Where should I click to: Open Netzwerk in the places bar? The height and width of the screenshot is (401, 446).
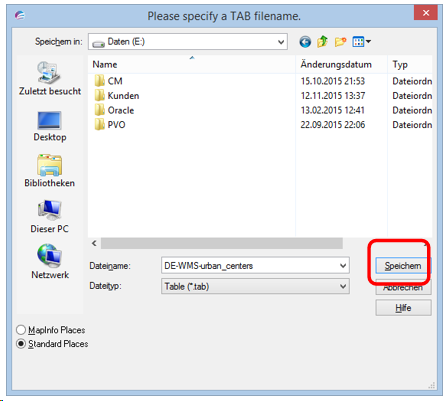point(50,262)
